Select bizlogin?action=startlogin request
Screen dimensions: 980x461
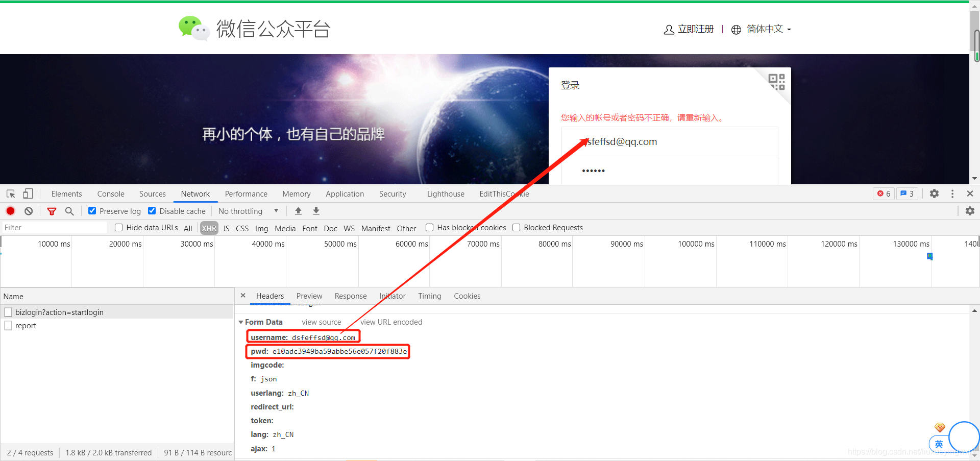(x=117, y=312)
